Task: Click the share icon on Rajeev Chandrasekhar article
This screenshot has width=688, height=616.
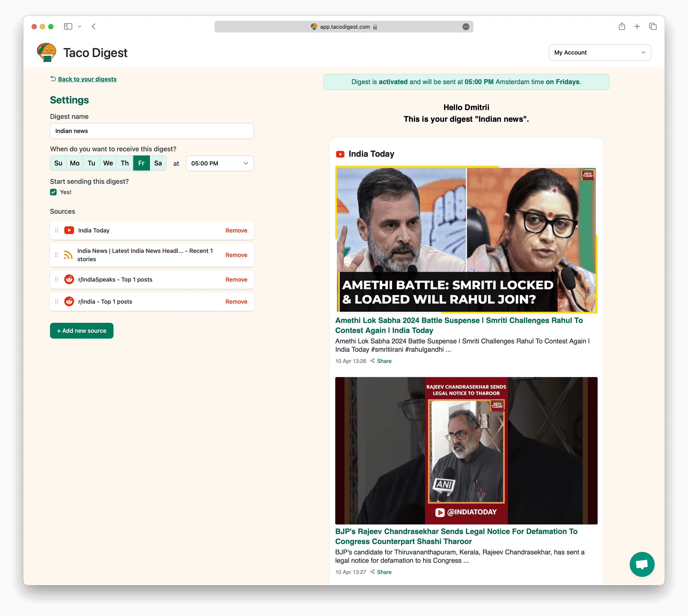Action: (373, 572)
